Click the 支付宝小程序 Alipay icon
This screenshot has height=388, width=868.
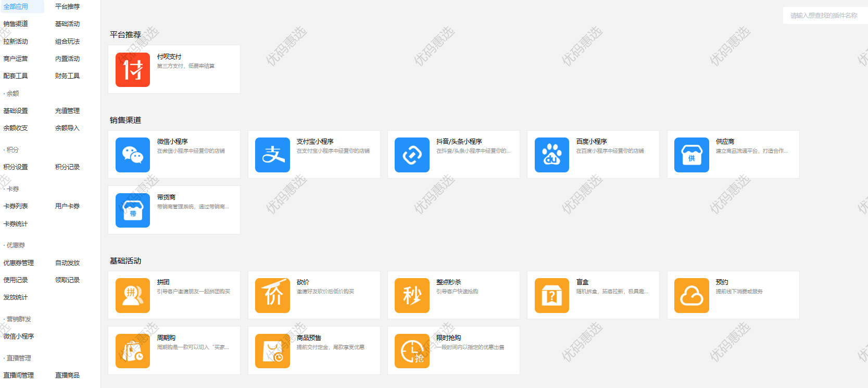click(x=272, y=155)
